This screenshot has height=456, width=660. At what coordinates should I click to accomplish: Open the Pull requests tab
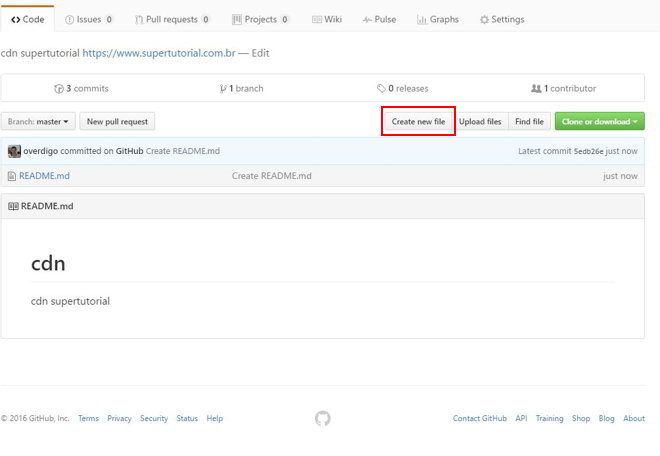click(172, 19)
